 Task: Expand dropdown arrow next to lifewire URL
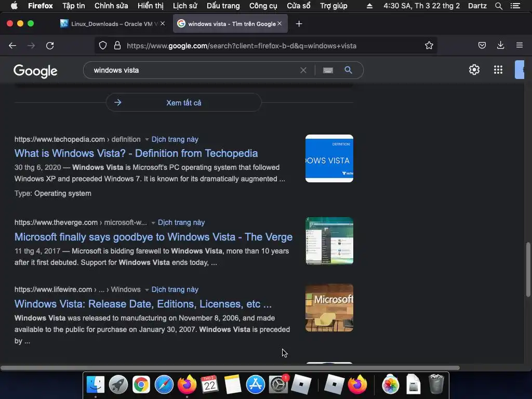[147, 290]
